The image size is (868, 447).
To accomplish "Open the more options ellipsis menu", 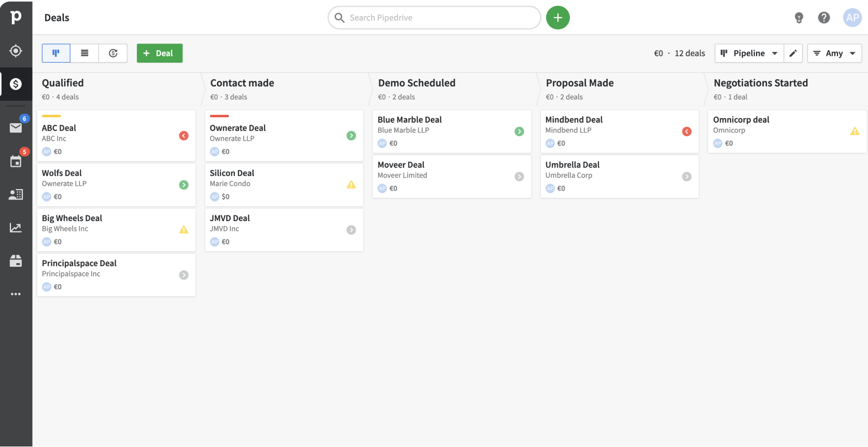I will click(16, 294).
